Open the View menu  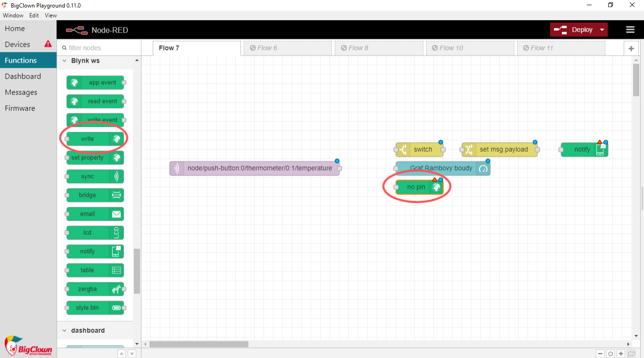[x=50, y=16]
